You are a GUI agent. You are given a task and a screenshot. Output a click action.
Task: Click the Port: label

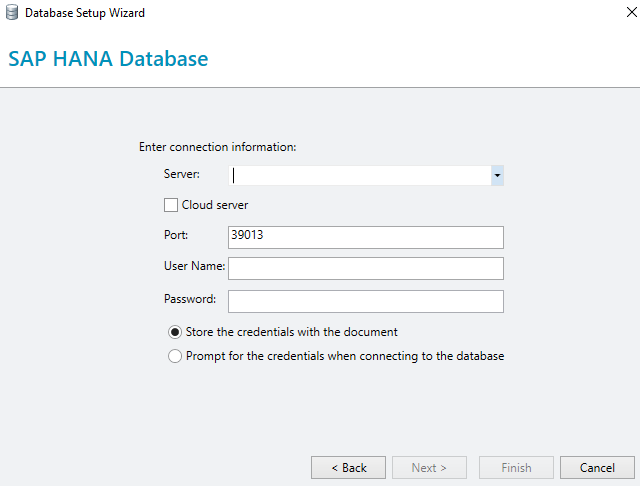tap(176, 235)
